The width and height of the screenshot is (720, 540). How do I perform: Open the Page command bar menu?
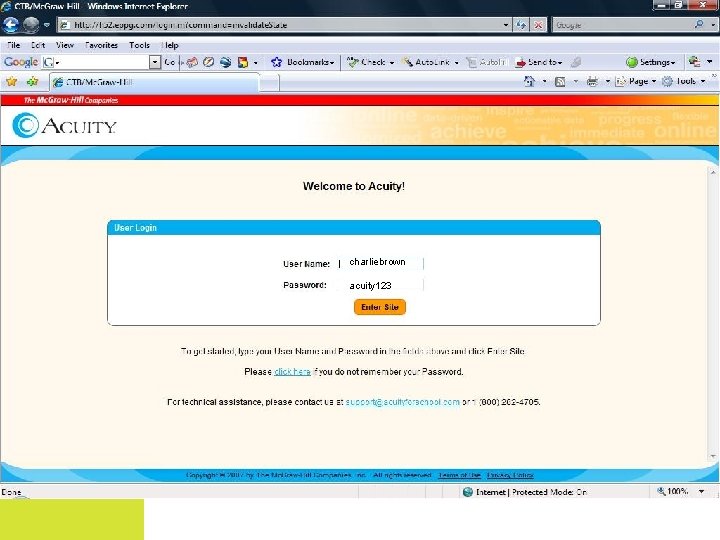(636, 81)
